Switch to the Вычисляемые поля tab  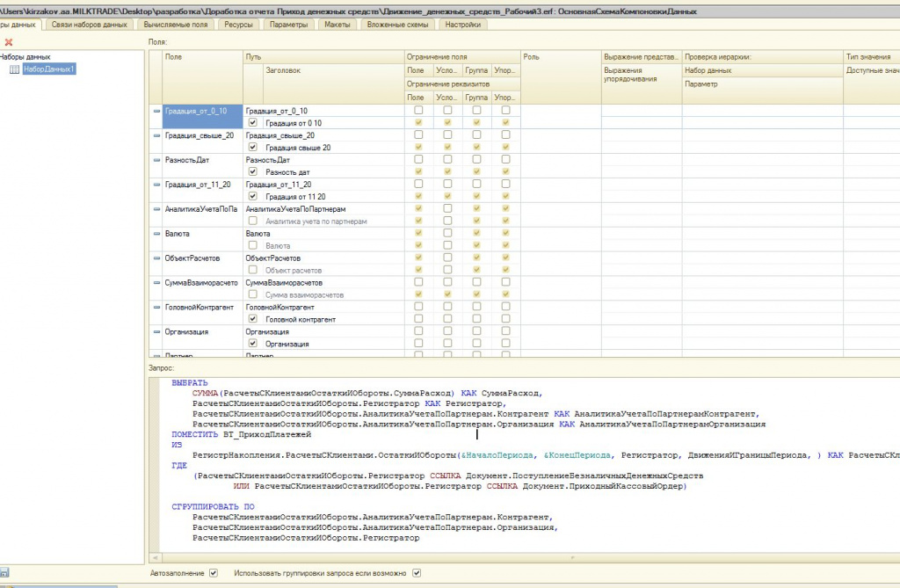click(177, 25)
